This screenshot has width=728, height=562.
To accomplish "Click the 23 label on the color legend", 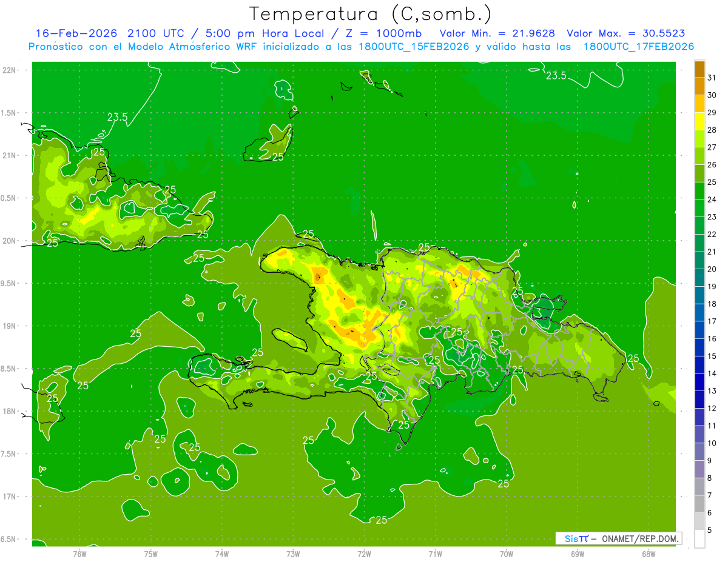I will pos(712,216).
